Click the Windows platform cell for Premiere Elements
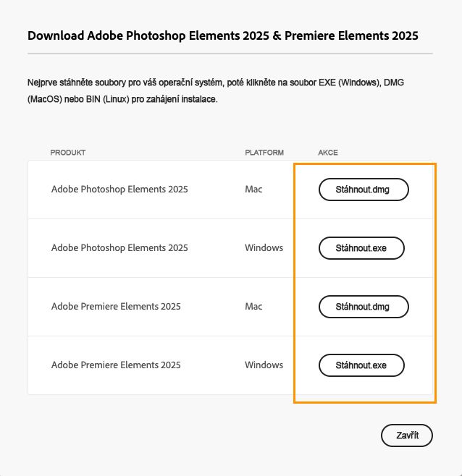Screen dimensions: 462x476 coord(264,365)
